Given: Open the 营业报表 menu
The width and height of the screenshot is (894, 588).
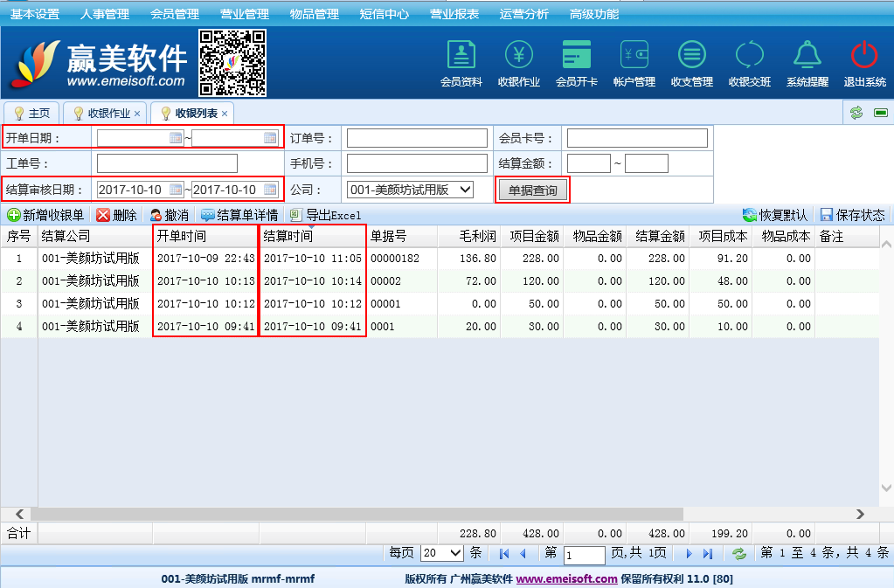Looking at the screenshot, I should click(454, 14).
